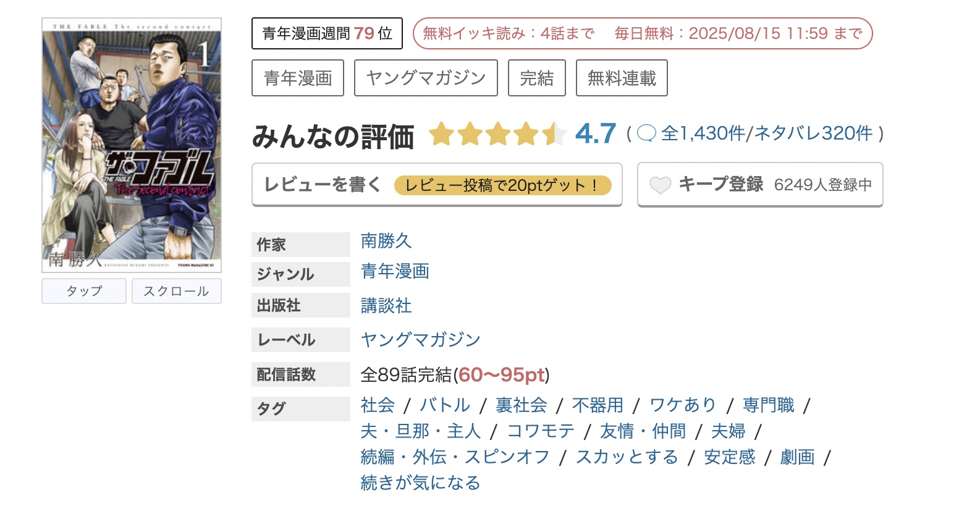Open author 南勝久 link
Image resolution: width=980 pixels, height=519 pixels.
pos(386,241)
